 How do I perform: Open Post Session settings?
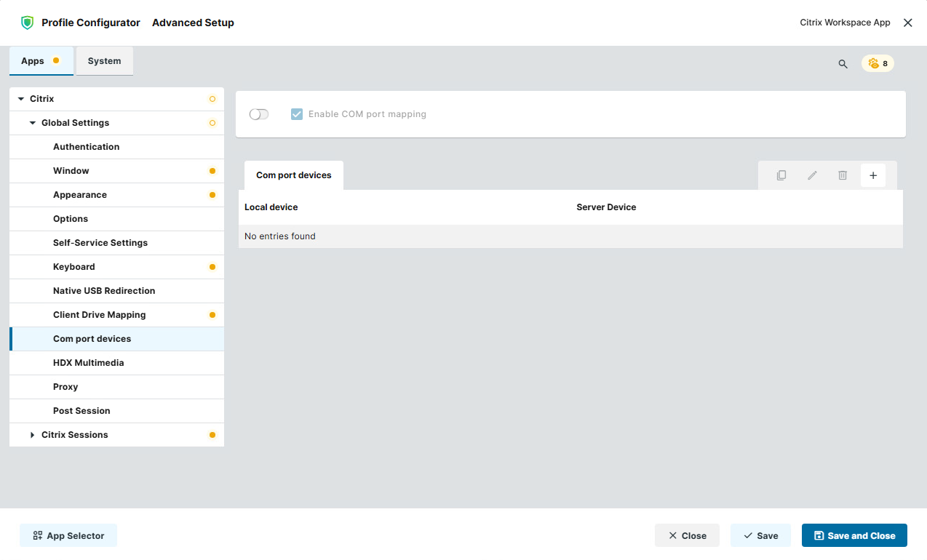tap(116, 411)
